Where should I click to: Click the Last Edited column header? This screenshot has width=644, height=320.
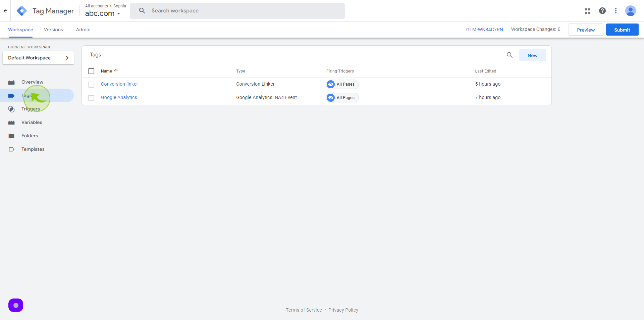coord(485,71)
